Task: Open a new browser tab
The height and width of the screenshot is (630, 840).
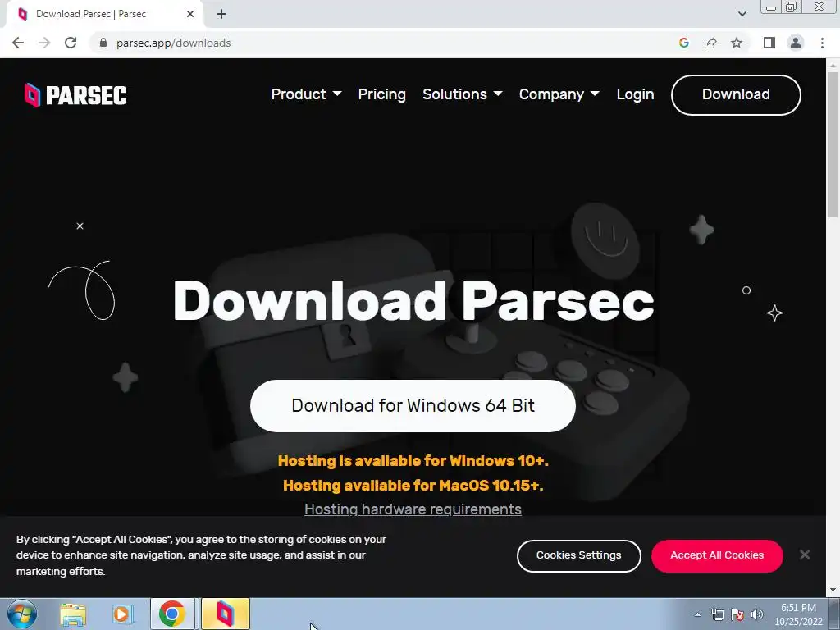Action: point(221,15)
